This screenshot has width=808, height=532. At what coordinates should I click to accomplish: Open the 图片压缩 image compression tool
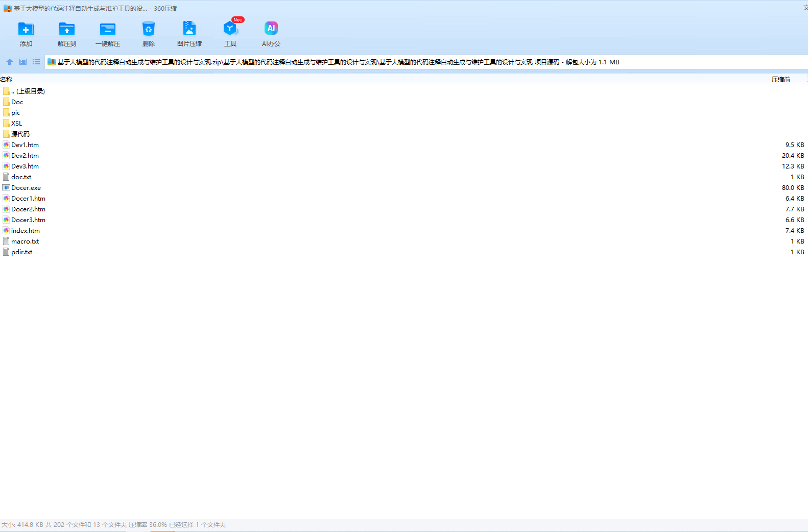click(x=189, y=30)
